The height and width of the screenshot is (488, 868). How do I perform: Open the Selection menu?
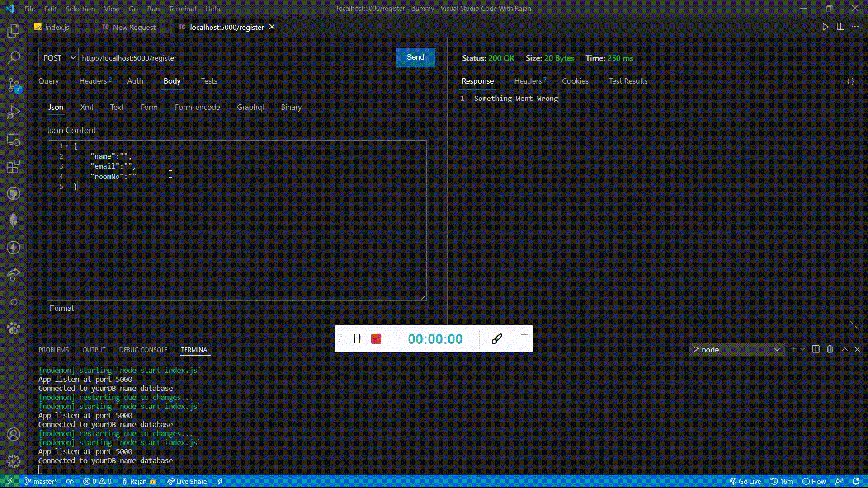pos(80,9)
